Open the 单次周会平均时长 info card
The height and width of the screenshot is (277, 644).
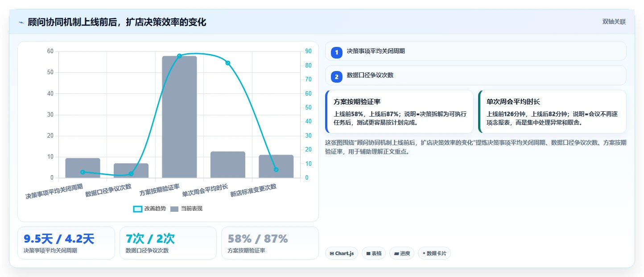pyautogui.click(x=552, y=112)
